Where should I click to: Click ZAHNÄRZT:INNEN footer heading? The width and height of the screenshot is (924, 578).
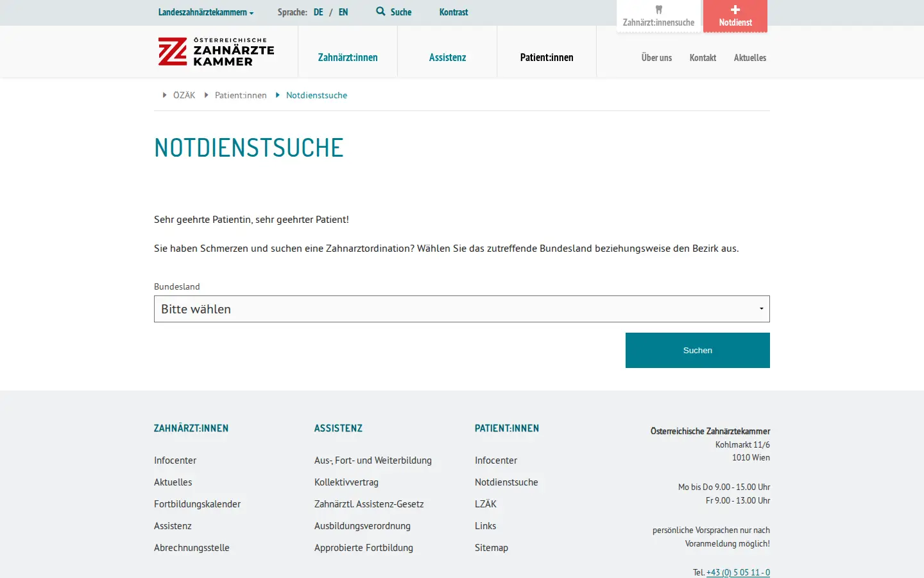click(191, 428)
